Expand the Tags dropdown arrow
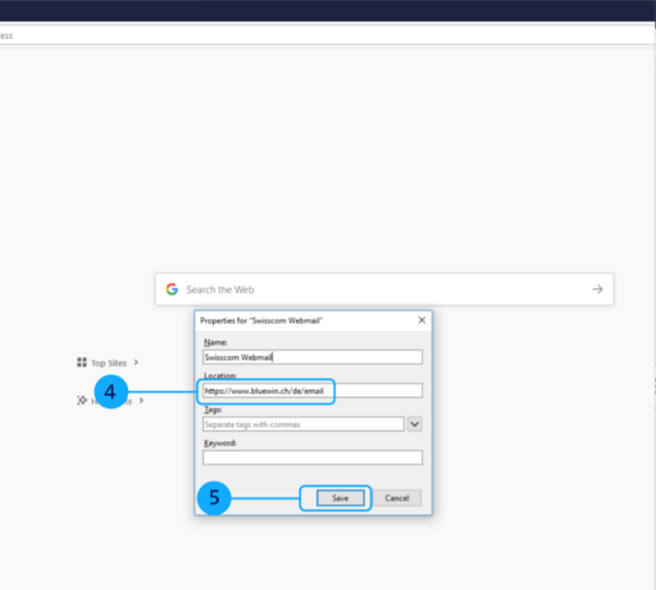Viewport: 656px width, 590px height. [x=415, y=424]
